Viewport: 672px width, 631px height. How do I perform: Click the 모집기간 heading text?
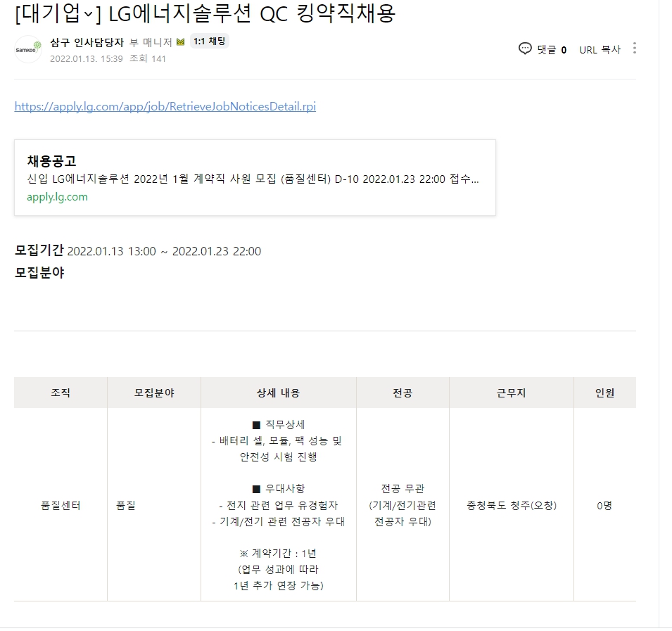point(39,250)
